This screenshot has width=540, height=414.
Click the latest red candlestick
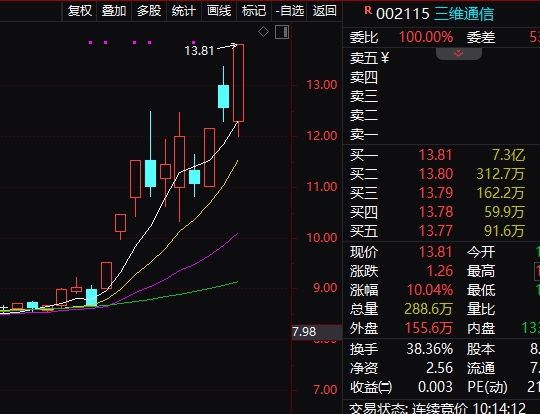[238, 83]
